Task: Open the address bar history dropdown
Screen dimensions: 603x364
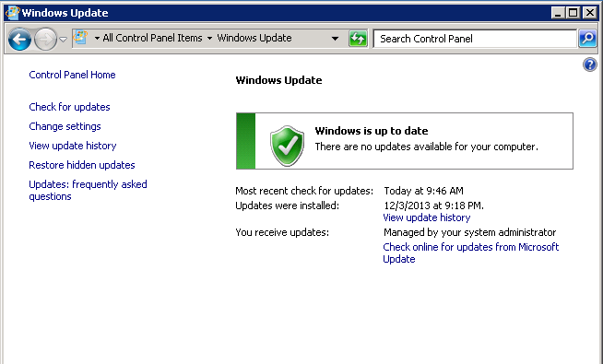Action: 335,39
